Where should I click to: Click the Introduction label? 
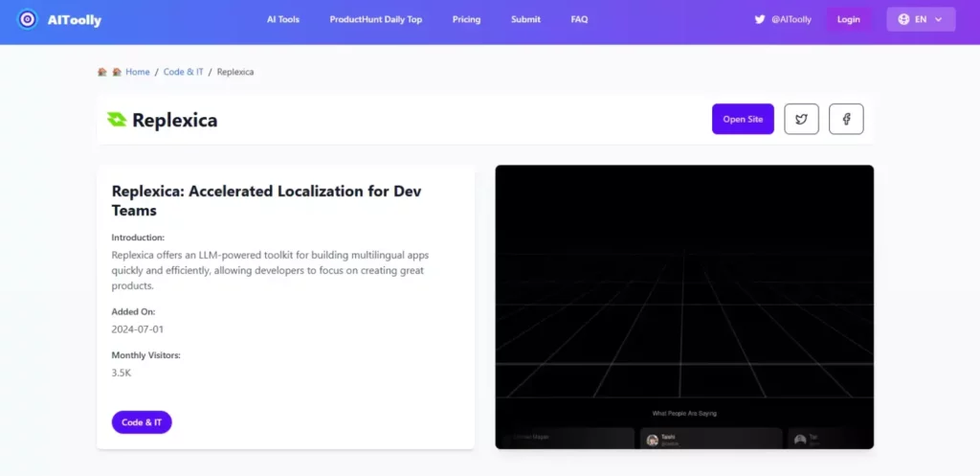tap(138, 238)
